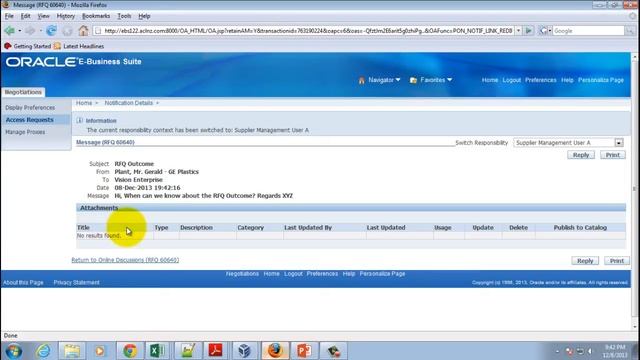This screenshot has height=360, width=640.
Task: Click Home in the top header links
Action: point(489,80)
